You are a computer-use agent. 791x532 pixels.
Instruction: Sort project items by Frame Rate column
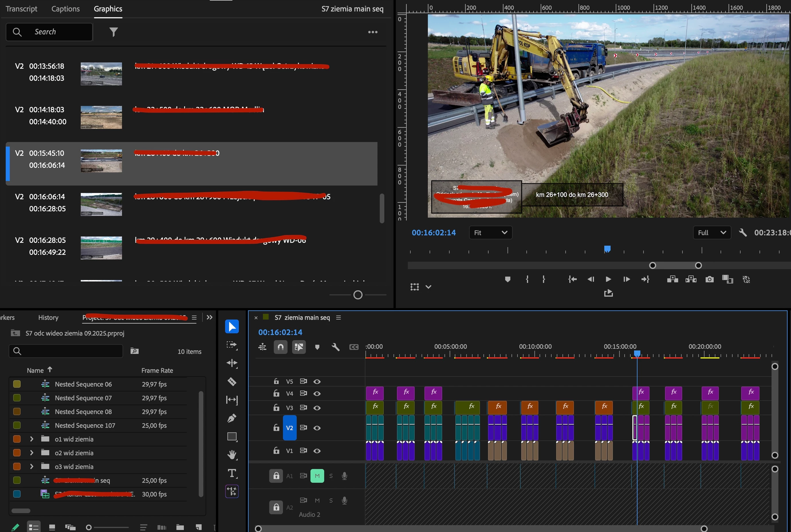[157, 370]
